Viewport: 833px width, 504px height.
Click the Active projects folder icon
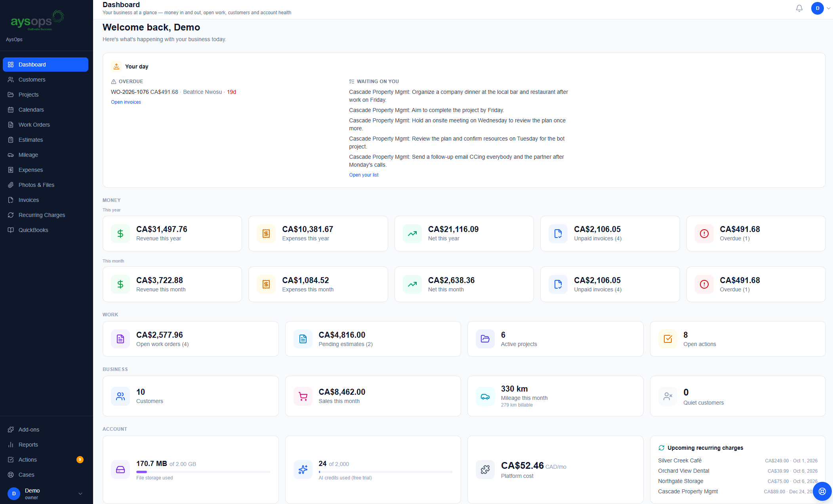pos(485,339)
